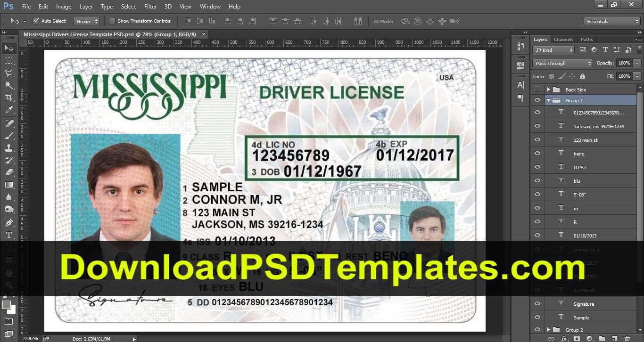Select the Eyedropper tool

8,110
